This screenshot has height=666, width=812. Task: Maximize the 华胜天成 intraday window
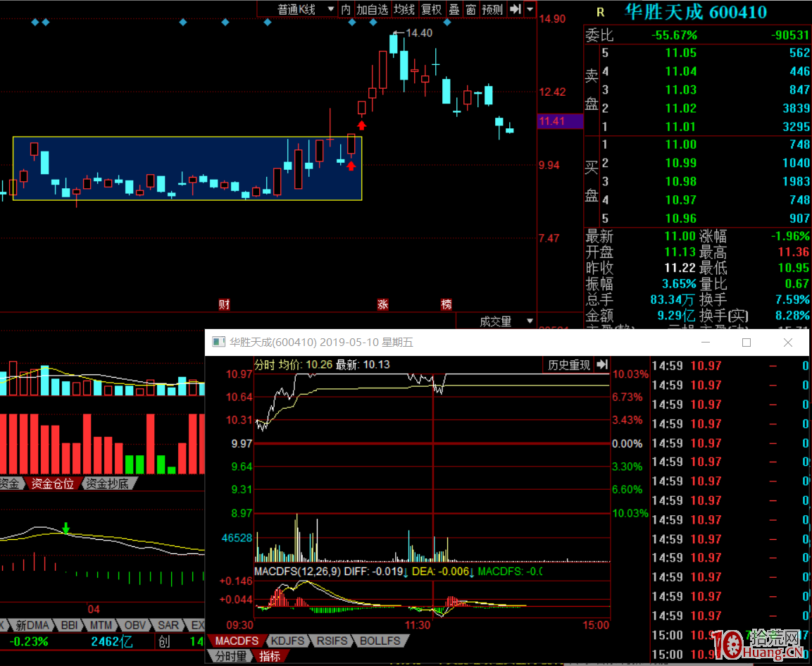coord(747,343)
